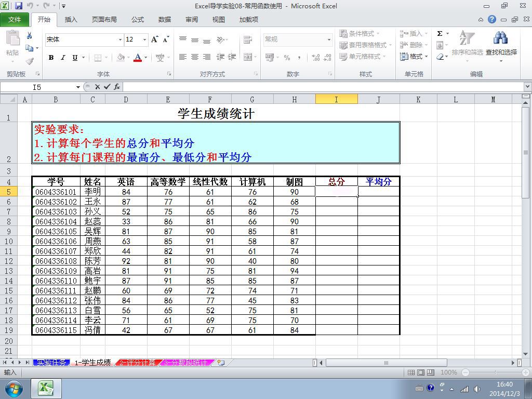Center text horizontally
The width and height of the screenshot is (532, 399).
point(195,57)
